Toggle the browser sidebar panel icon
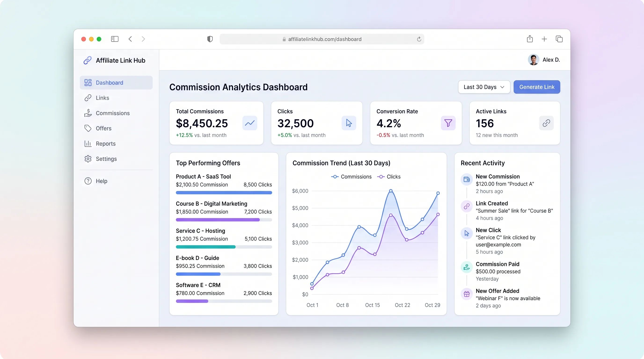This screenshot has height=359, width=644. coord(115,39)
